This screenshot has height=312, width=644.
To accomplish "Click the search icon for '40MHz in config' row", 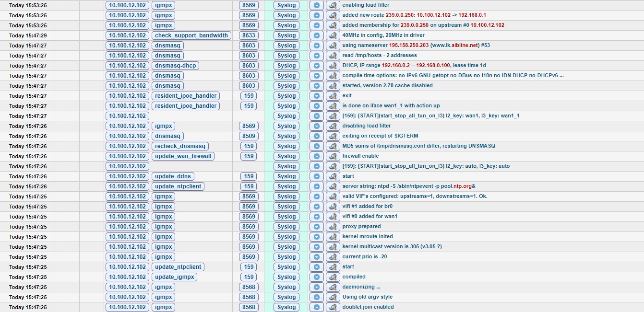I will [333, 35].
